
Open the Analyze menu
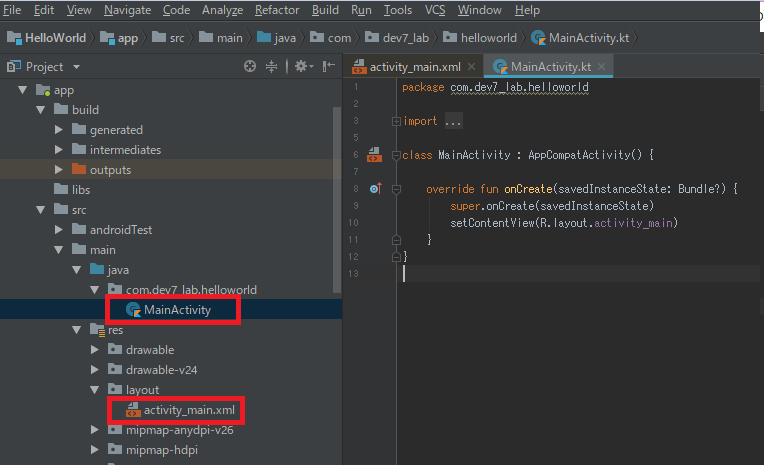coord(222,10)
